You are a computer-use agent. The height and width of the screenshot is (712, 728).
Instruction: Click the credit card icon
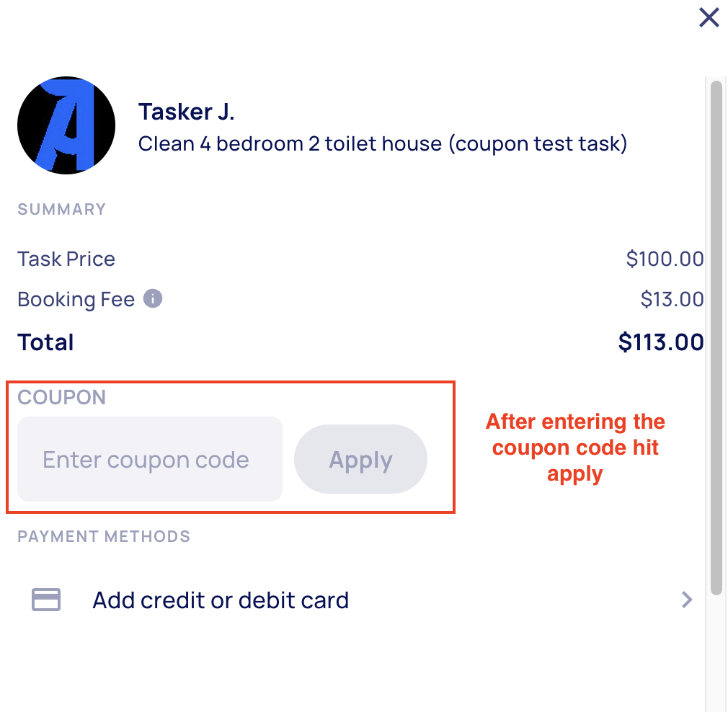(47, 600)
